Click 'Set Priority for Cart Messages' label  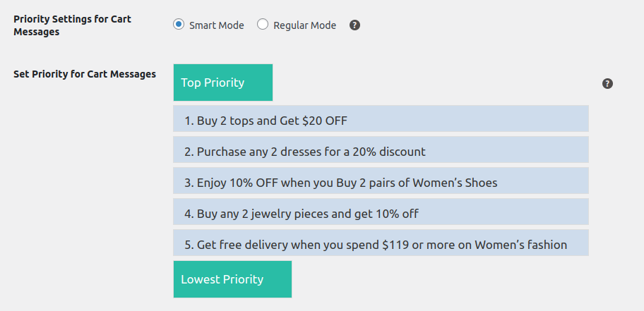click(85, 74)
